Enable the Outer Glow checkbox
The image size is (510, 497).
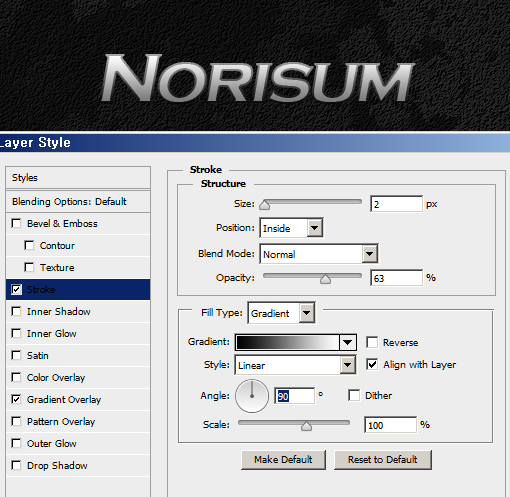tap(16, 443)
